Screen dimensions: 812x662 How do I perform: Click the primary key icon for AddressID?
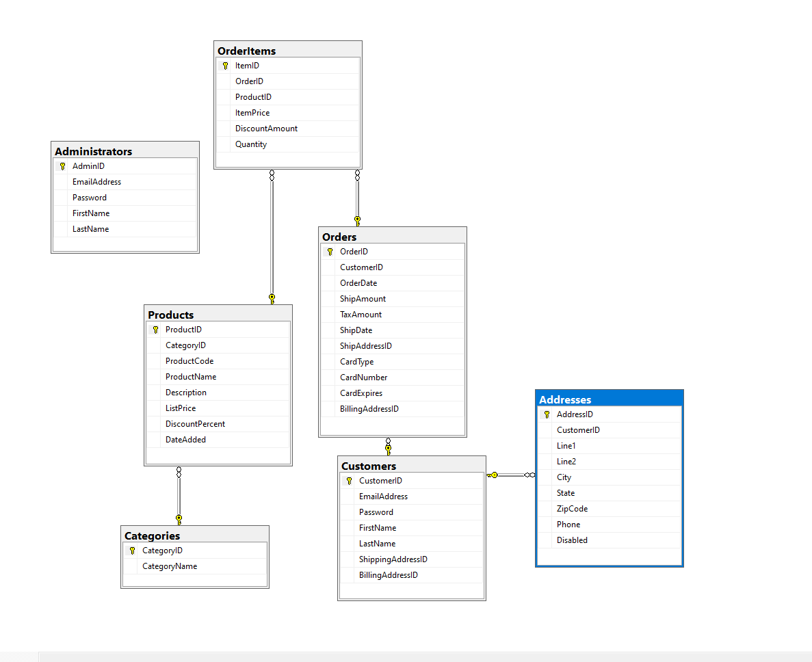click(547, 414)
